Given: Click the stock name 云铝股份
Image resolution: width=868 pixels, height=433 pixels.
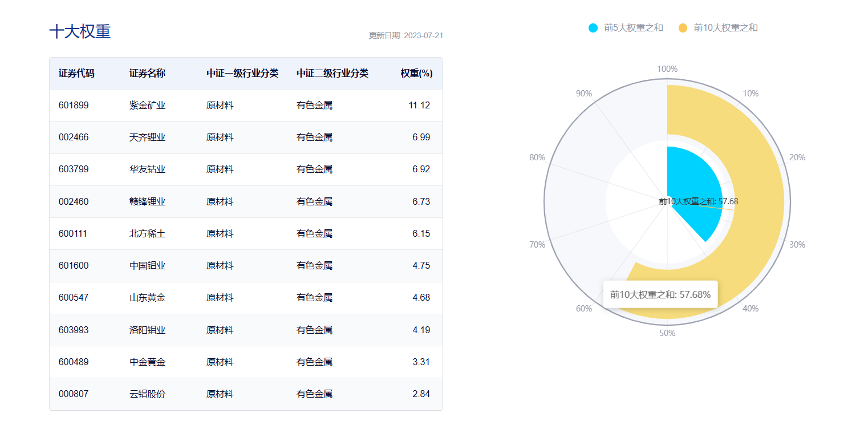Looking at the screenshot, I should click(x=147, y=394).
